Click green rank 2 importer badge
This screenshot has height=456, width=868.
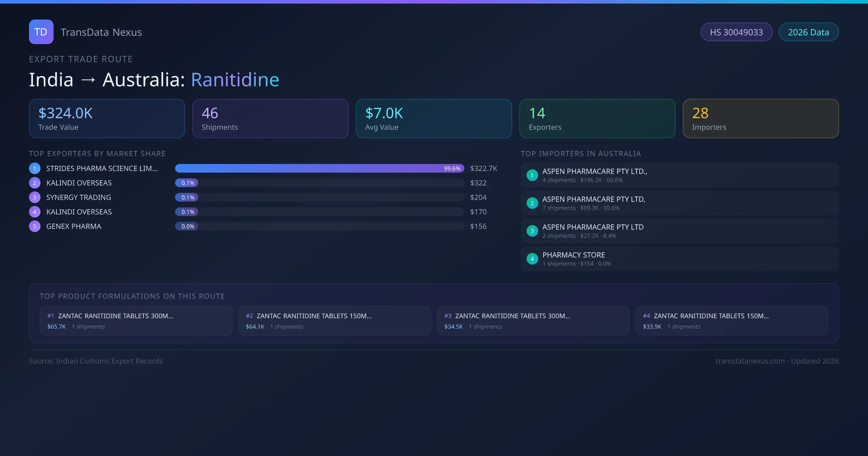click(532, 203)
